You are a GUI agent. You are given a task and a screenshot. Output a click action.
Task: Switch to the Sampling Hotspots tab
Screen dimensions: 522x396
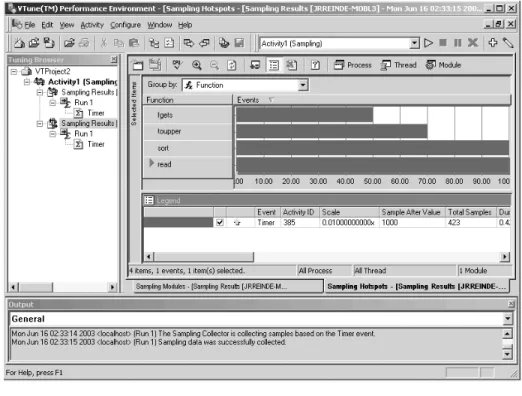(x=417, y=286)
